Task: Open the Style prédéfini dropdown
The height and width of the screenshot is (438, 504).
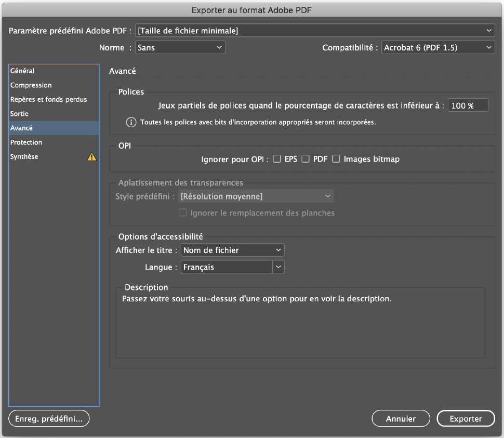Action: [x=256, y=196]
